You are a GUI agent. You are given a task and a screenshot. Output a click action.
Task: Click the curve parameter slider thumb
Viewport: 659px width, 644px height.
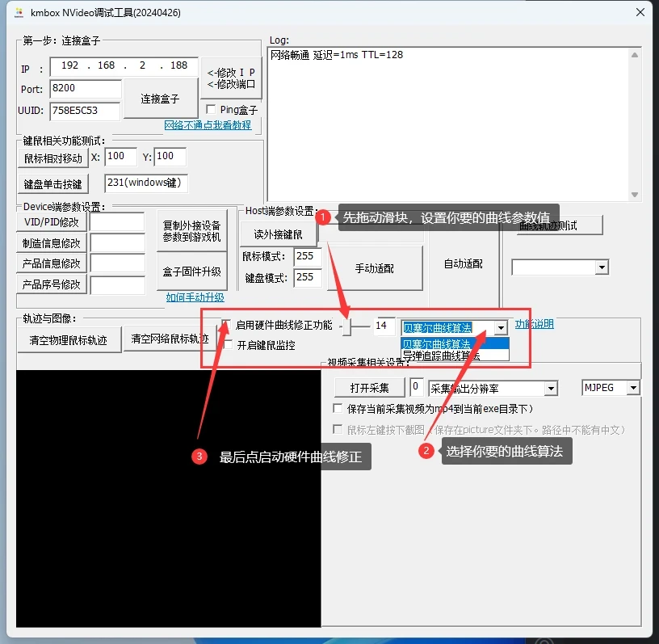(346, 326)
